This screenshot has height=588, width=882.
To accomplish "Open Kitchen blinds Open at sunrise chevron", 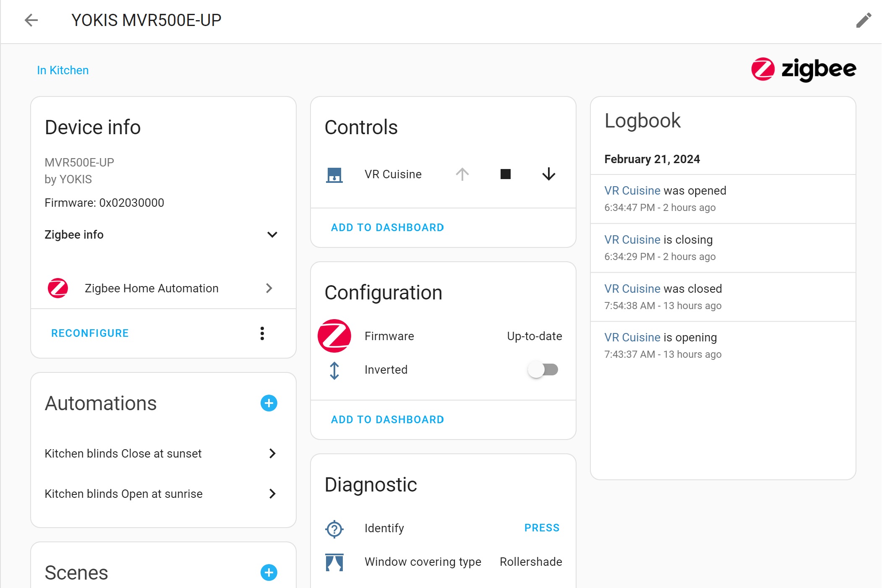I will 272,494.
